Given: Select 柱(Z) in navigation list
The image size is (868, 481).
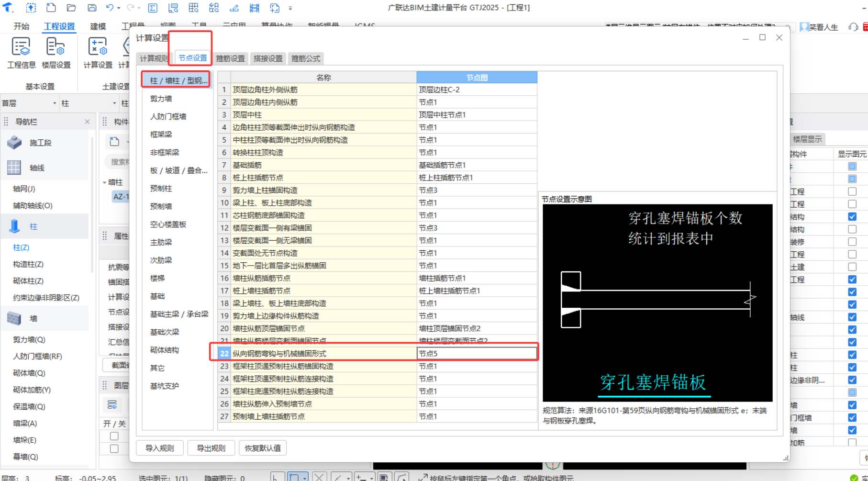Looking at the screenshot, I should (x=21, y=247).
